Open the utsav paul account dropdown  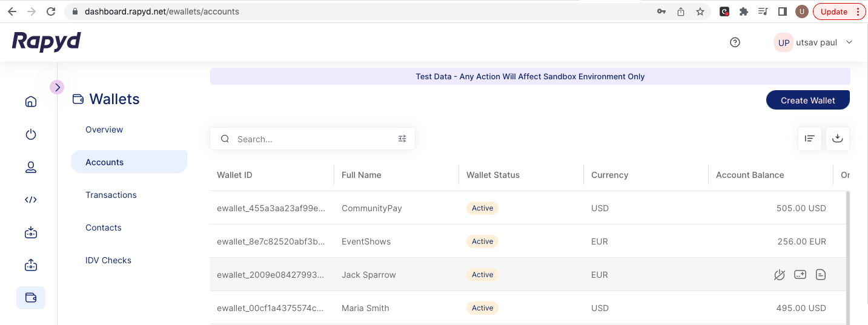(x=849, y=42)
